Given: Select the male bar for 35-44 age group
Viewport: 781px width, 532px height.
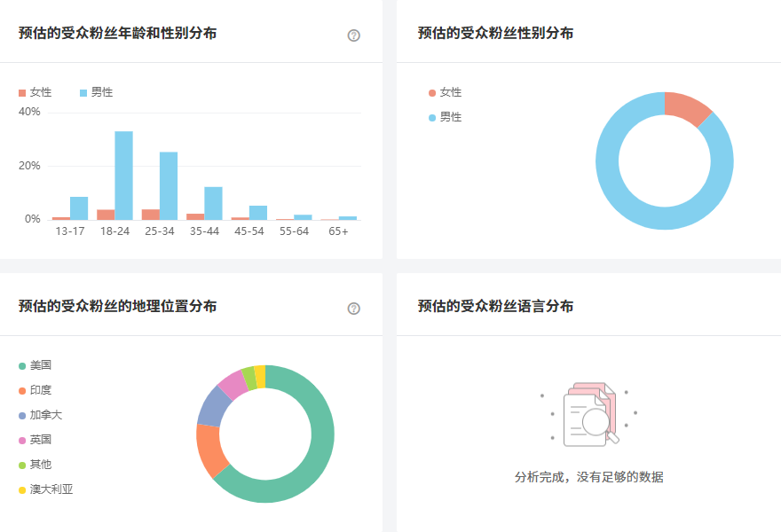Looking at the screenshot, I should coord(213,203).
